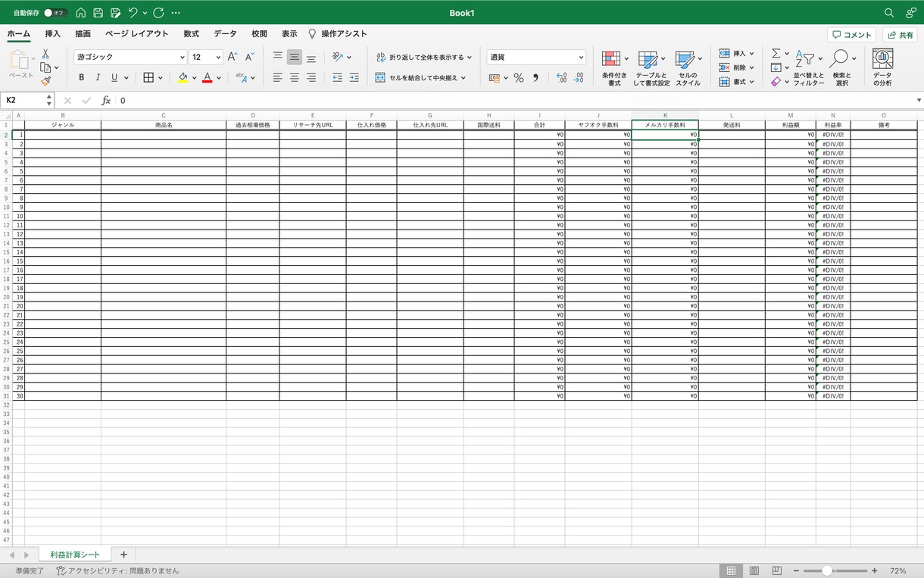This screenshot has height=578, width=924.
Task: Toggle middle vertical alignment
Action: [295, 57]
